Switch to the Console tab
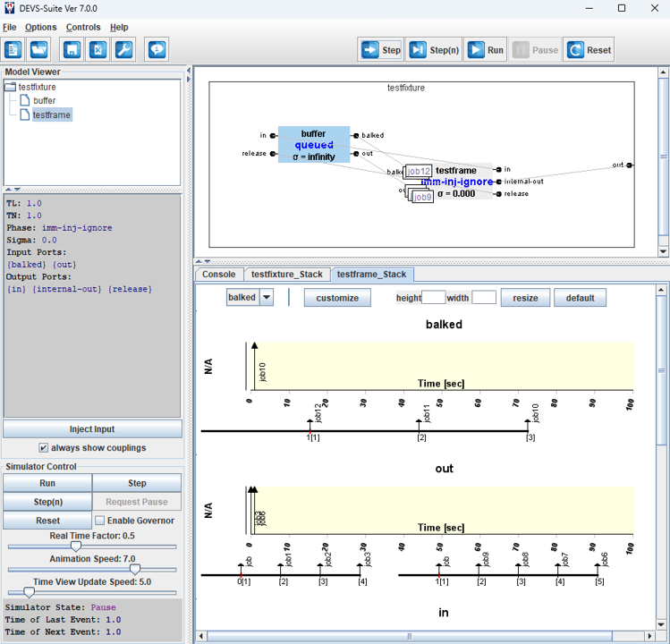 pyautogui.click(x=218, y=275)
